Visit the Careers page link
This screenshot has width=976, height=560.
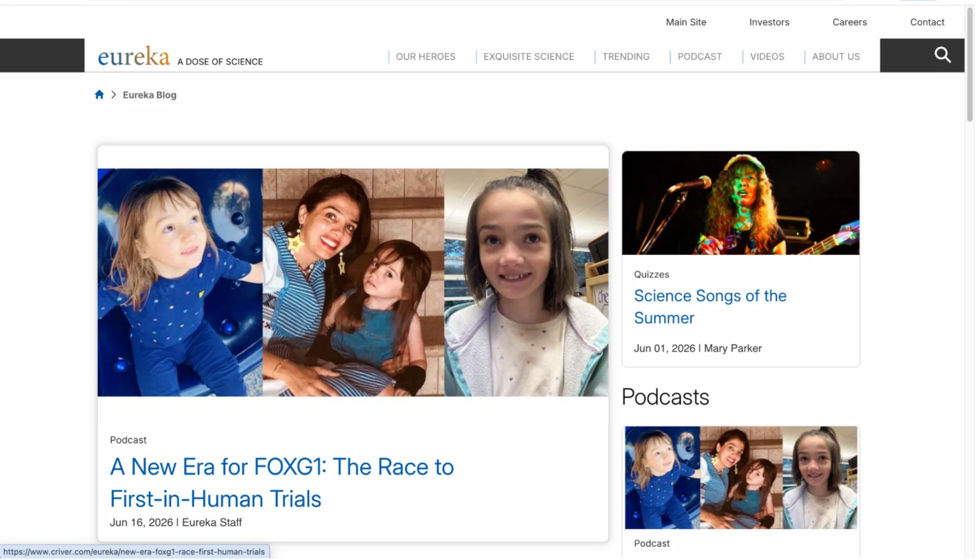(850, 22)
